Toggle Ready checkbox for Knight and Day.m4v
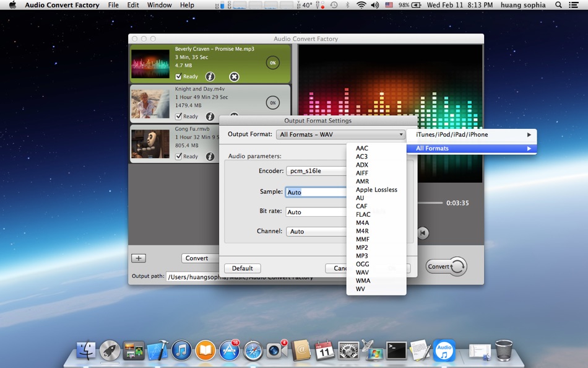Screen dimensions: 588x368 (178, 116)
